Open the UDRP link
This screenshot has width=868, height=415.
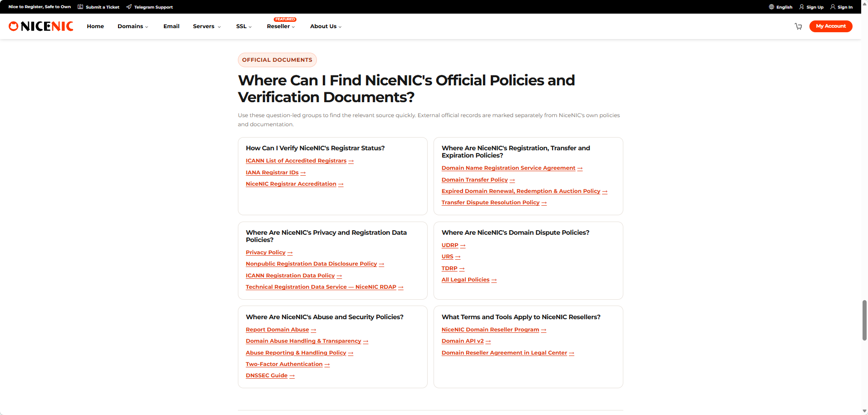point(454,245)
